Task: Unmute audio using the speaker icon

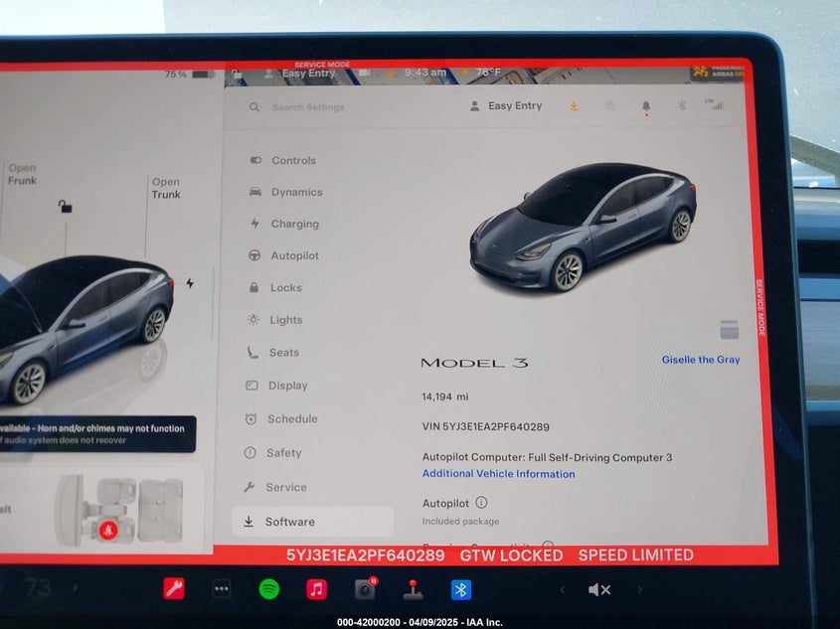Action: pyautogui.click(x=598, y=589)
